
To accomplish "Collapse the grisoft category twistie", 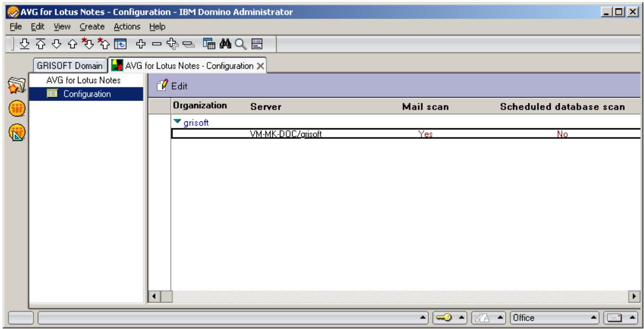I will [x=178, y=122].
